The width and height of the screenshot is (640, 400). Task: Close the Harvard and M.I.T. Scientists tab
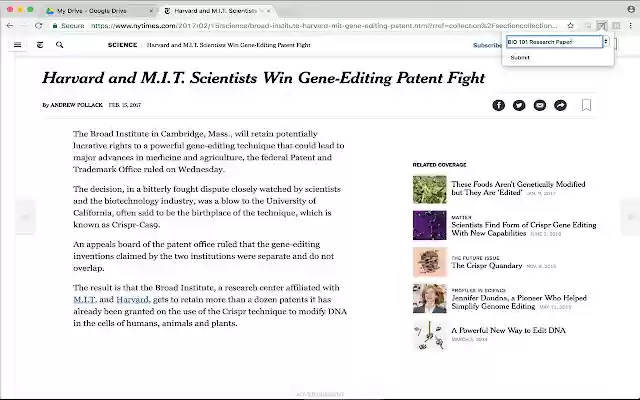tap(268, 11)
